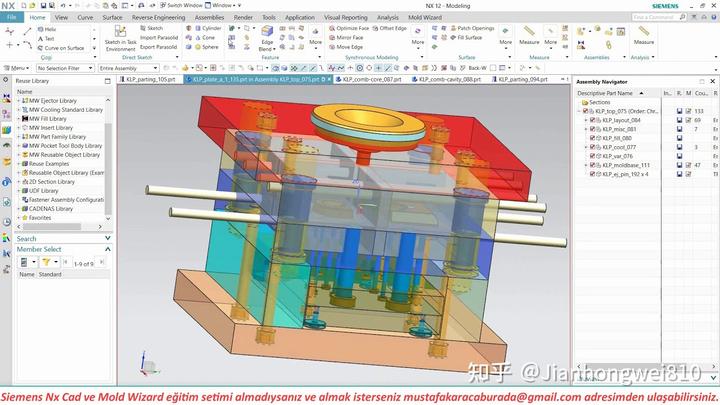Open Sketch in Task Environment

pos(120,39)
